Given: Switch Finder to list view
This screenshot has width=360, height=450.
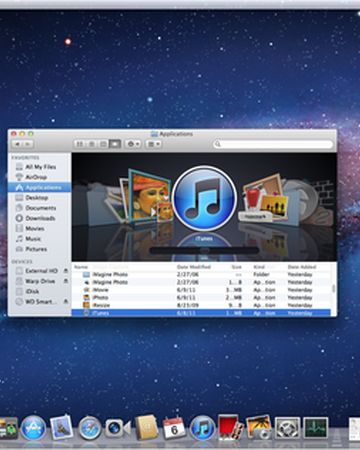Looking at the screenshot, I should pyautogui.click(x=91, y=144).
